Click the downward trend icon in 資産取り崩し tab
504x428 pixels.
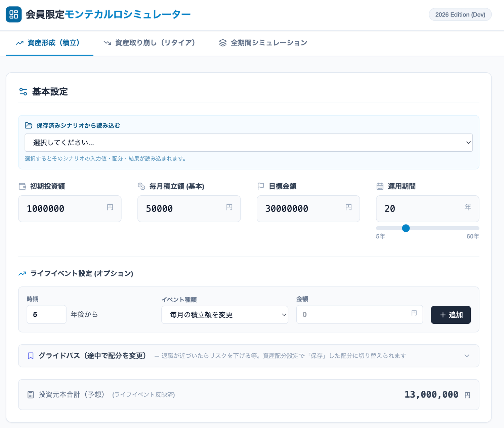[x=108, y=43]
